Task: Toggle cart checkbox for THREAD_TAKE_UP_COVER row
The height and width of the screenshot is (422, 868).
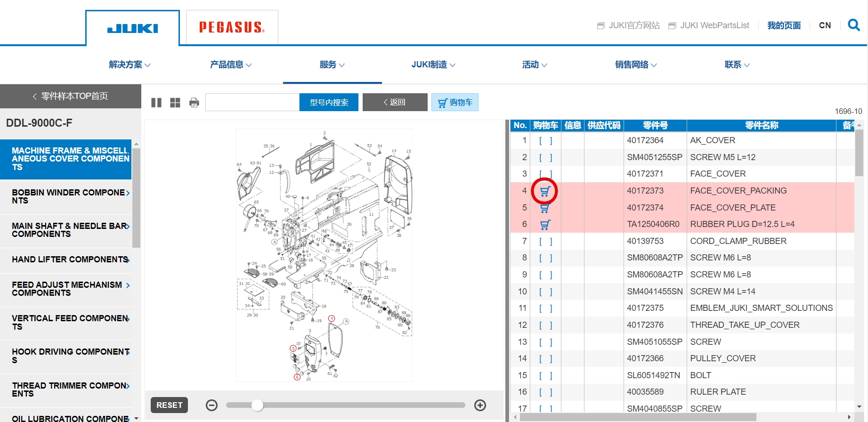Action: click(545, 325)
